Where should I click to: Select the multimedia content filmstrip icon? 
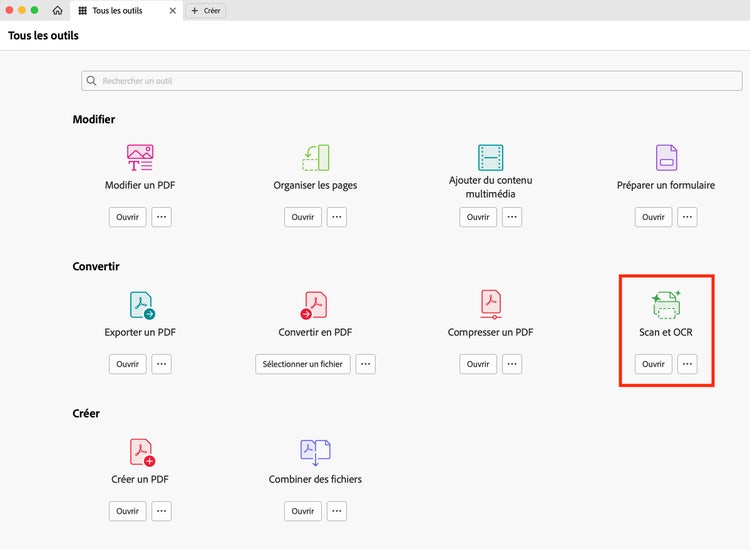(x=490, y=156)
